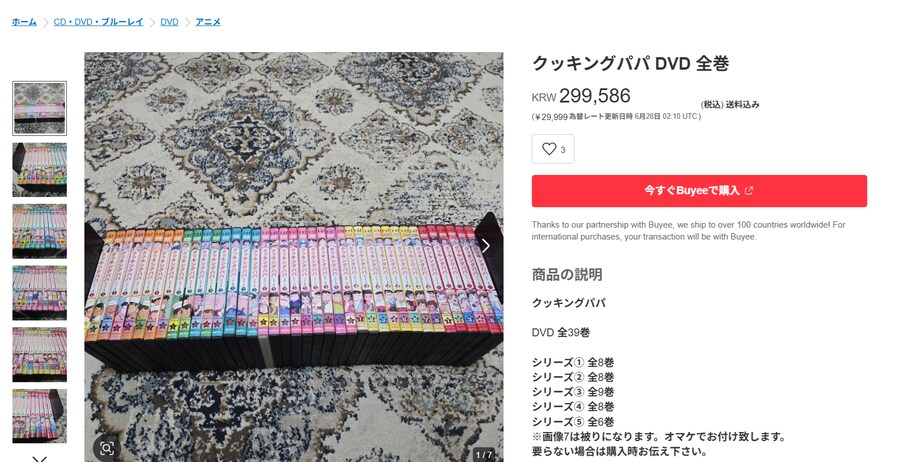The width and height of the screenshot is (900, 462).
Task: Show the next product photo with right arrow
Action: 486,246
